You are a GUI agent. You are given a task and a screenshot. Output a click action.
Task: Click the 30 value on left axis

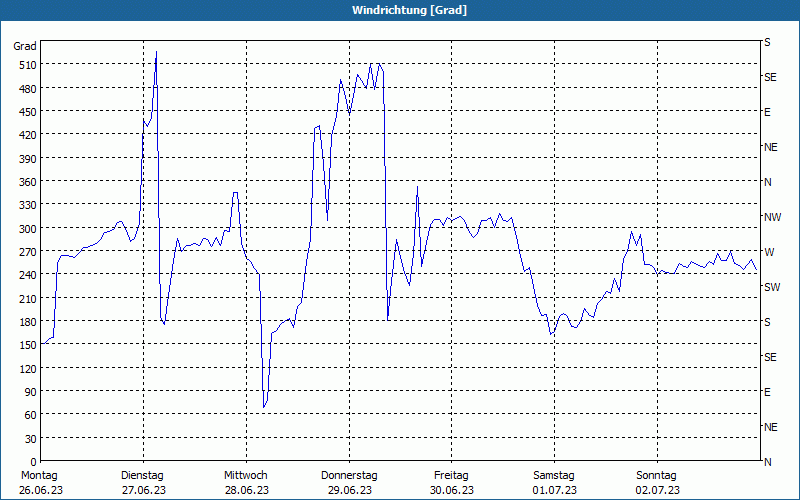30,439
